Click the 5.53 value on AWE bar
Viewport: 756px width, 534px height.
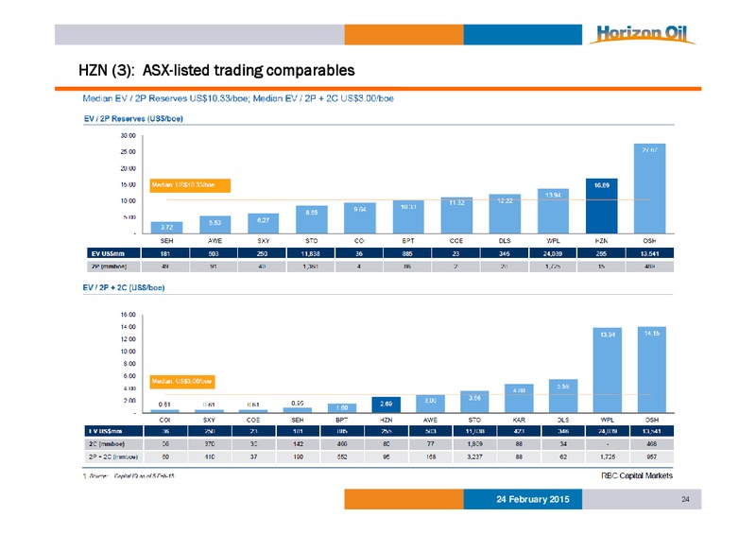(215, 222)
